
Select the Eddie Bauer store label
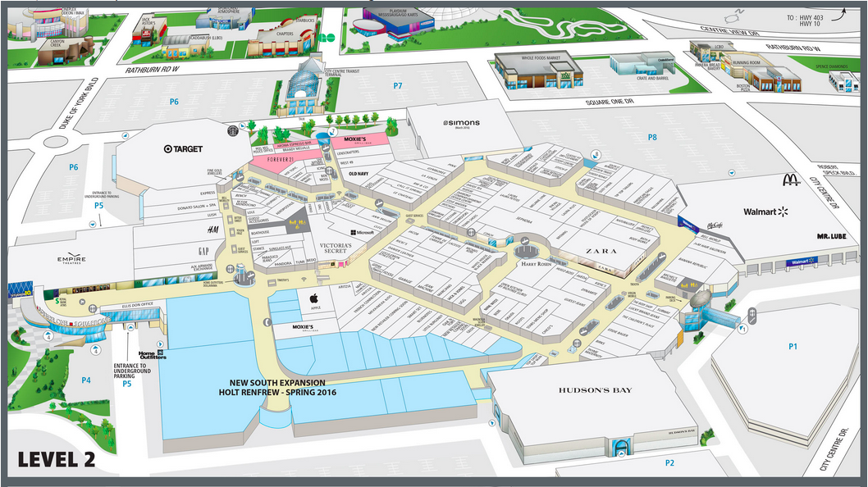[x=617, y=334]
